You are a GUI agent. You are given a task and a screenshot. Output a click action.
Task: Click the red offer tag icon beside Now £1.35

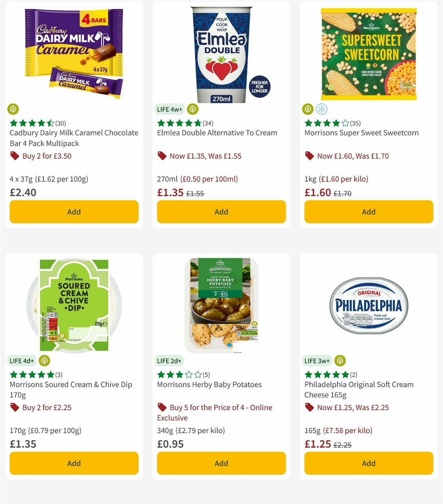161,156
